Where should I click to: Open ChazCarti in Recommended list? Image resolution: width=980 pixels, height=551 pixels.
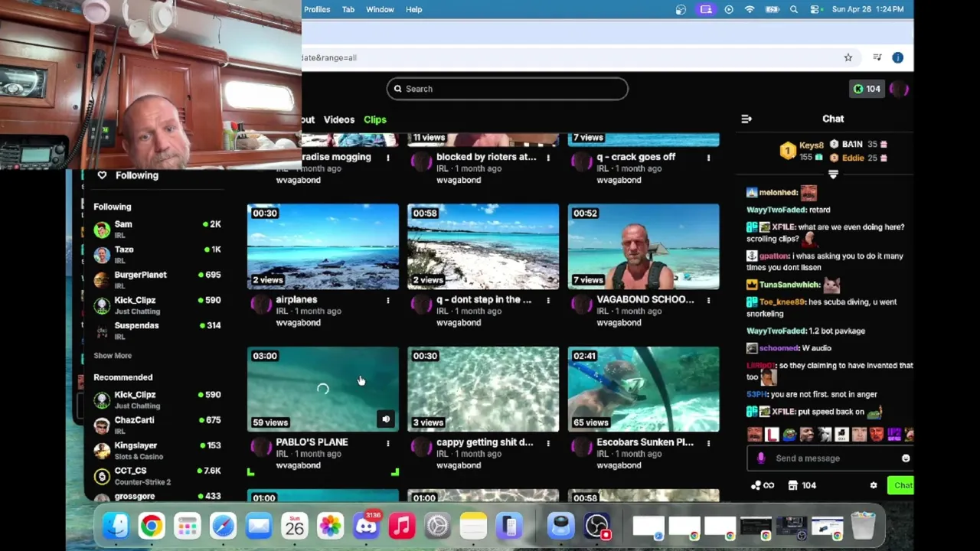point(157,425)
